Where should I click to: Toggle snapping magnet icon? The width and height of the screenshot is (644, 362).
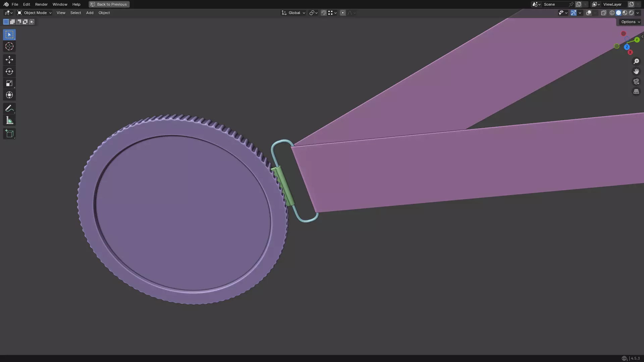[x=323, y=13]
